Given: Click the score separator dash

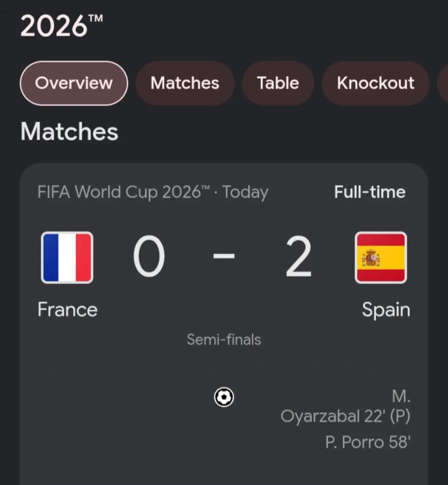Looking at the screenshot, I should pos(224,256).
